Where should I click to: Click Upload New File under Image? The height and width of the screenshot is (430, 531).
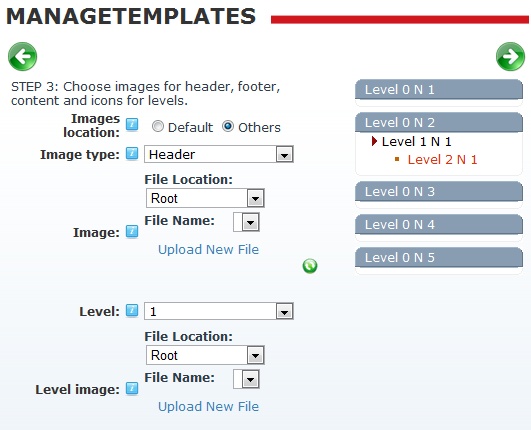pos(209,250)
